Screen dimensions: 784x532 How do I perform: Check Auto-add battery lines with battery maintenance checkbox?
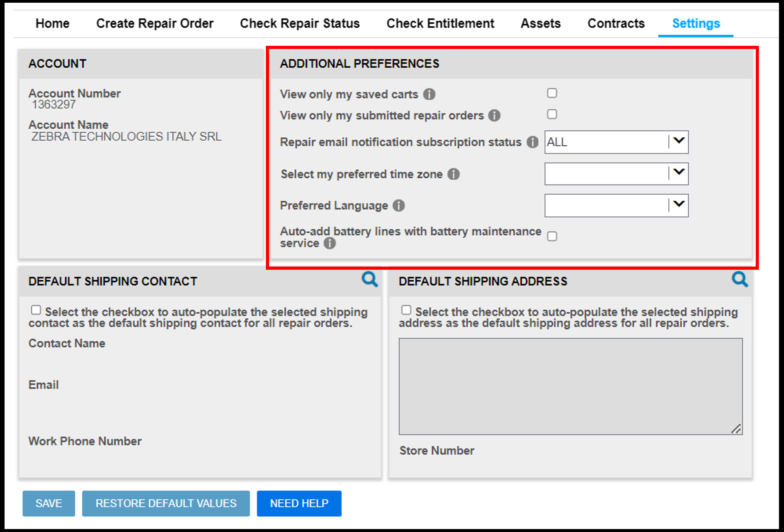(x=552, y=236)
